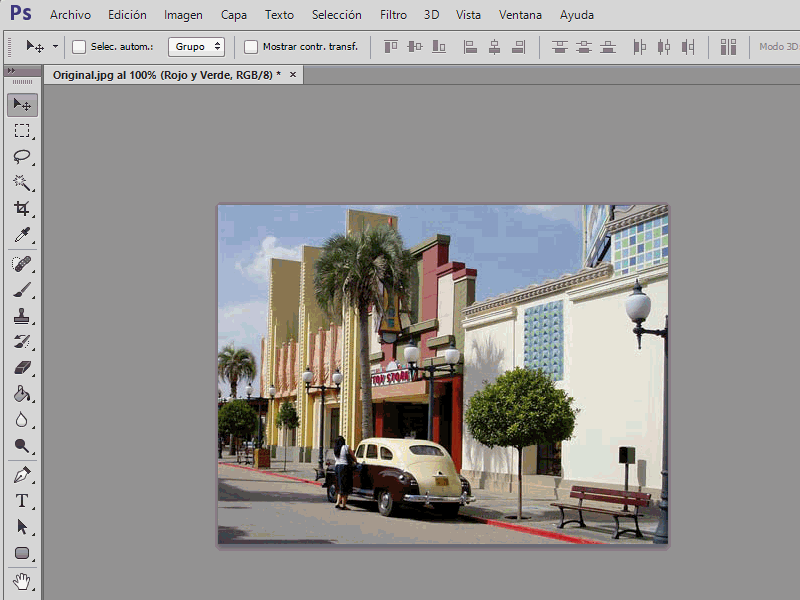This screenshot has width=800, height=600.
Task: Align horizontal centers in options bar
Action: [494, 47]
